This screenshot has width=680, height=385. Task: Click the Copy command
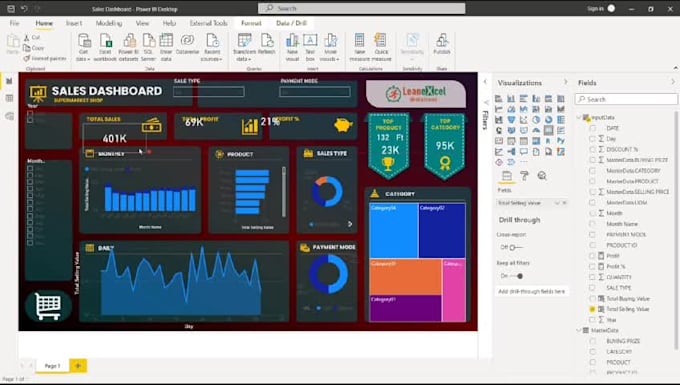34,48
